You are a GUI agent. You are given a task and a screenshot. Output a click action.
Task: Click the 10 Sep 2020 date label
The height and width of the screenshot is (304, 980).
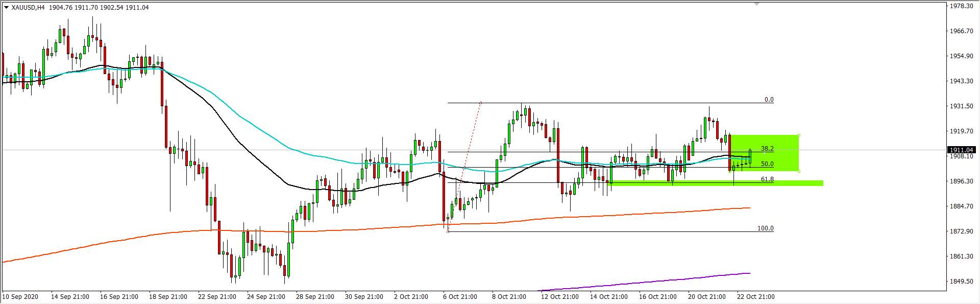(20, 297)
